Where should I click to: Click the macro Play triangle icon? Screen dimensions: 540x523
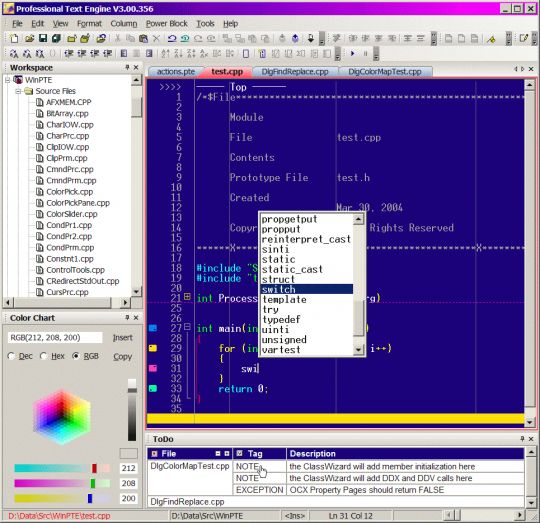(352, 53)
